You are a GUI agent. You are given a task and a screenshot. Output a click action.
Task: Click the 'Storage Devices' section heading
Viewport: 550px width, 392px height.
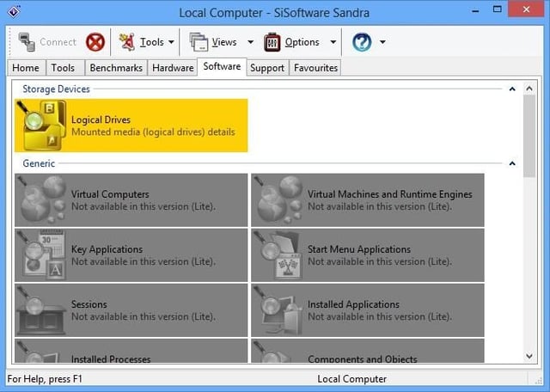tap(56, 89)
